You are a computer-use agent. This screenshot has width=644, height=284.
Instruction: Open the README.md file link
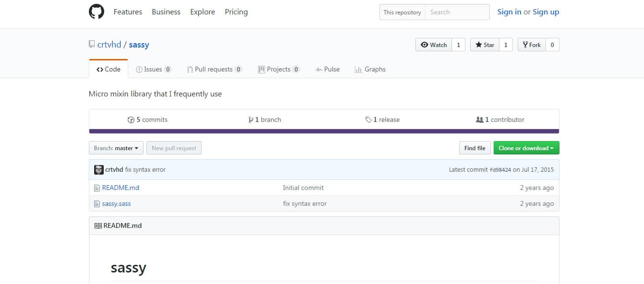(x=121, y=188)
